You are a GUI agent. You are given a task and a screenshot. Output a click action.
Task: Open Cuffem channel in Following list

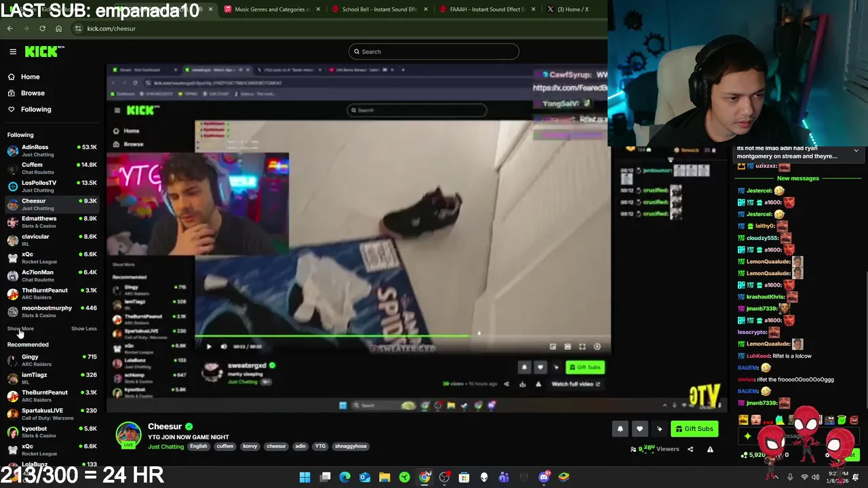tap(52, 168)
